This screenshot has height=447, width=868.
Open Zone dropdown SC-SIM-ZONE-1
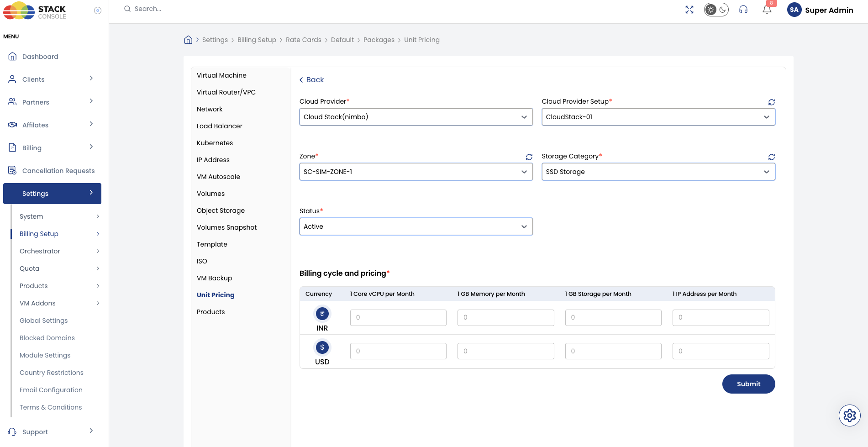point(416,172)
